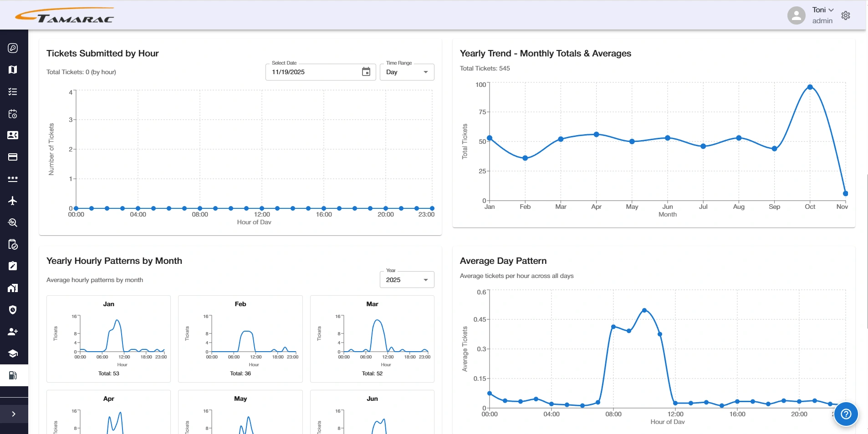Click the user avatar icon
This screenshot has width=868, height=434.
pyautogui.click(x=796, y=15)
